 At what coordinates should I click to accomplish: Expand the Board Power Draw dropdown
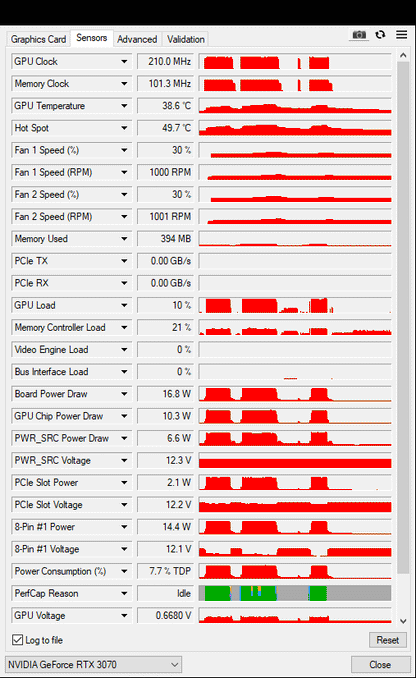click(124, 394)
